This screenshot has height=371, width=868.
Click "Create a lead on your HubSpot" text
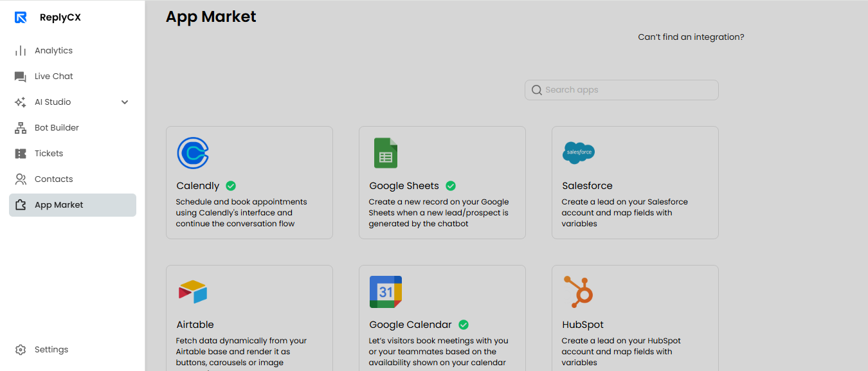621,341
